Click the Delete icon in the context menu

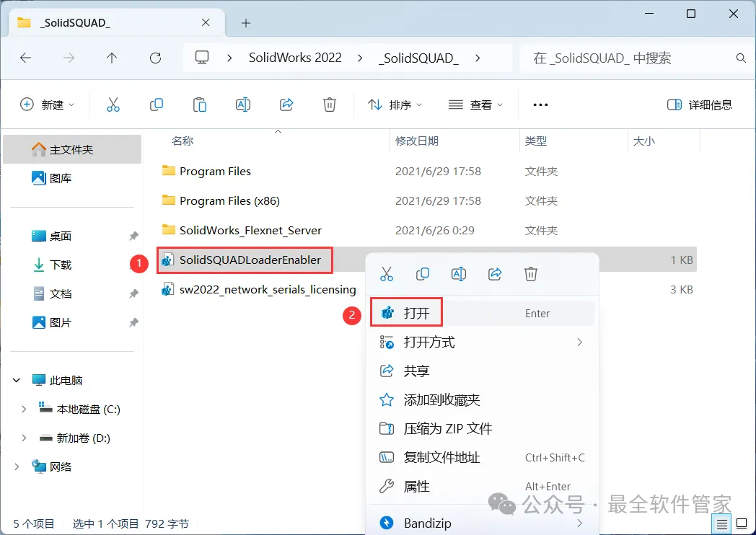coord(530,274)
